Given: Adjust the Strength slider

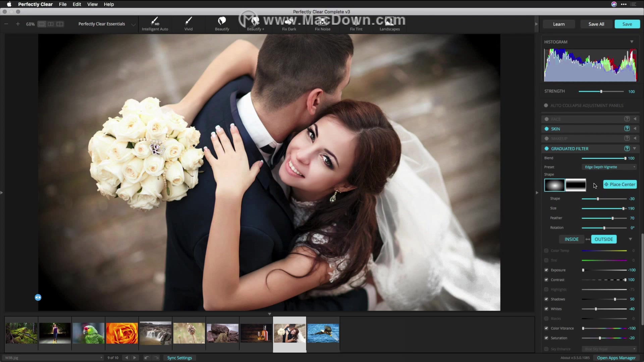Looking at the screenshot, I should click(x=601, y=92).
